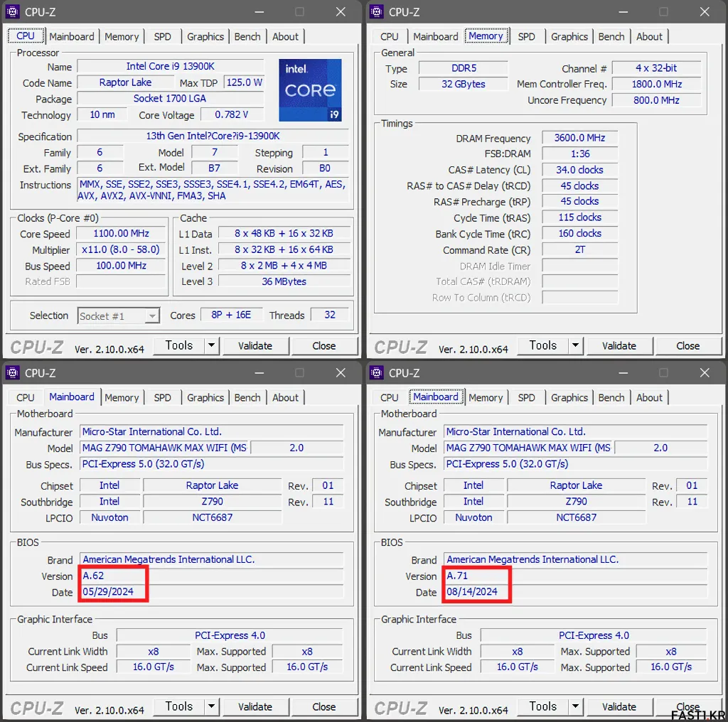
Task: Open SPD tab in top-right Memory window
Action: click(527, 37)
